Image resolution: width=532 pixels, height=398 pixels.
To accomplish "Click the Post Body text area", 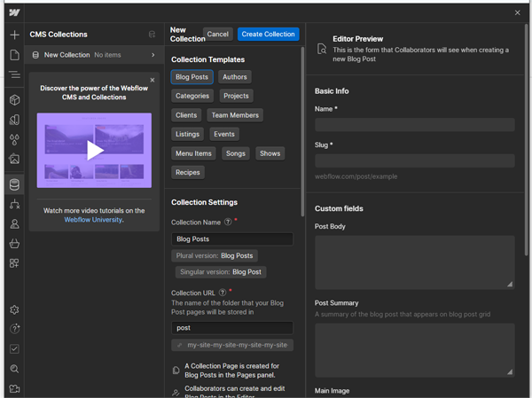I will 415,262.
